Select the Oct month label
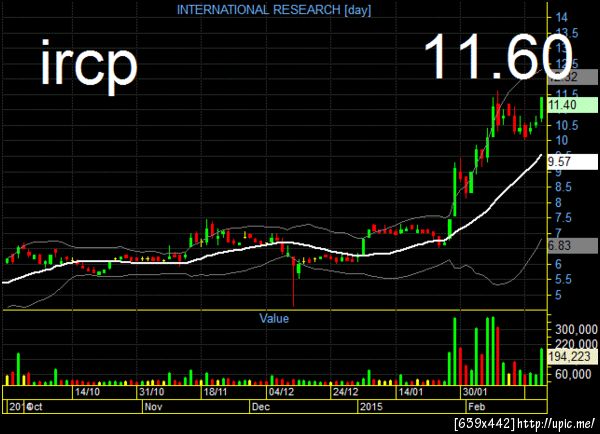Screen dimensions: 600x434 pos(34,406)
